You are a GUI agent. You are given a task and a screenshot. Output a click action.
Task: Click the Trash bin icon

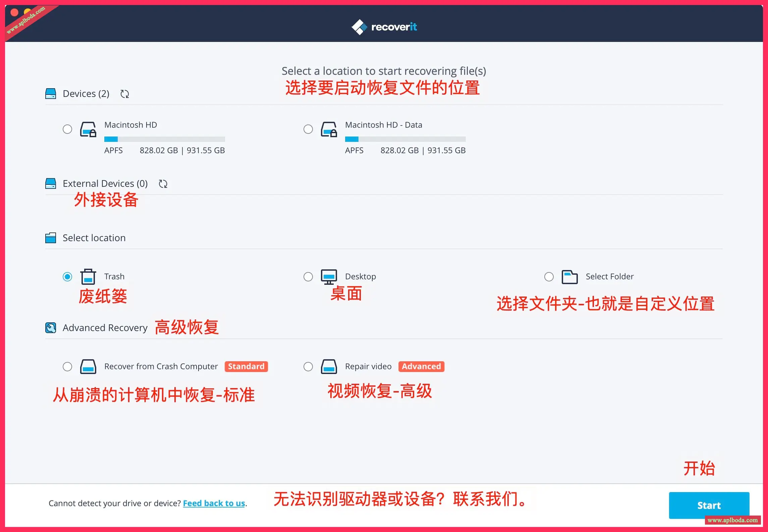(88, 277)
